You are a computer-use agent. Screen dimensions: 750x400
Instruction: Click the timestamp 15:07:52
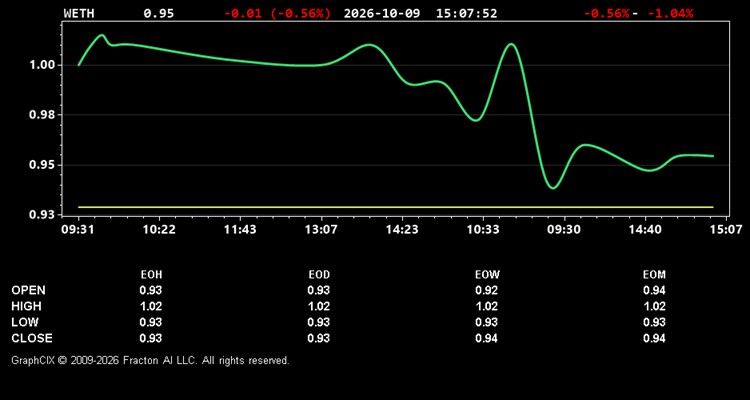click(x=466, y=13)
